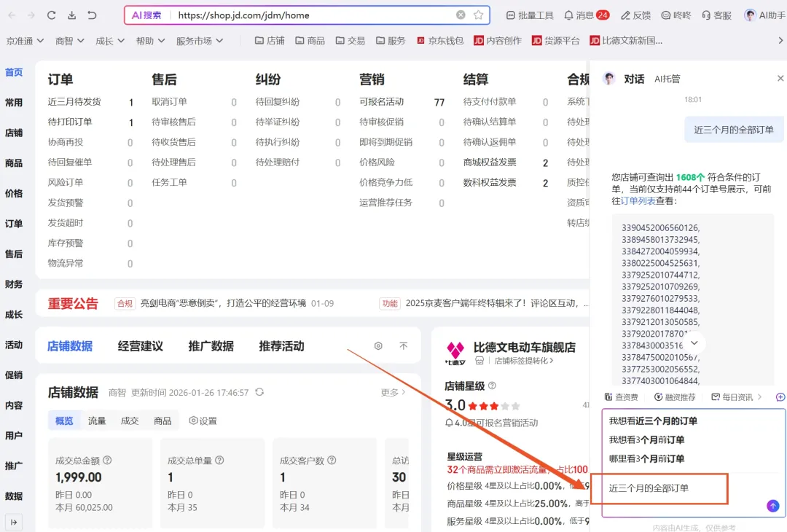The image size is (787, 532).
Task: Open the 货源平台 bookmark
Action: click(555, 41)
